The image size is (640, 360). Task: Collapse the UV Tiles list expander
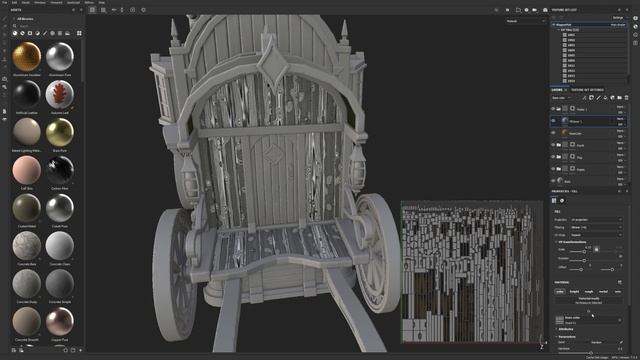click(559, 30)
